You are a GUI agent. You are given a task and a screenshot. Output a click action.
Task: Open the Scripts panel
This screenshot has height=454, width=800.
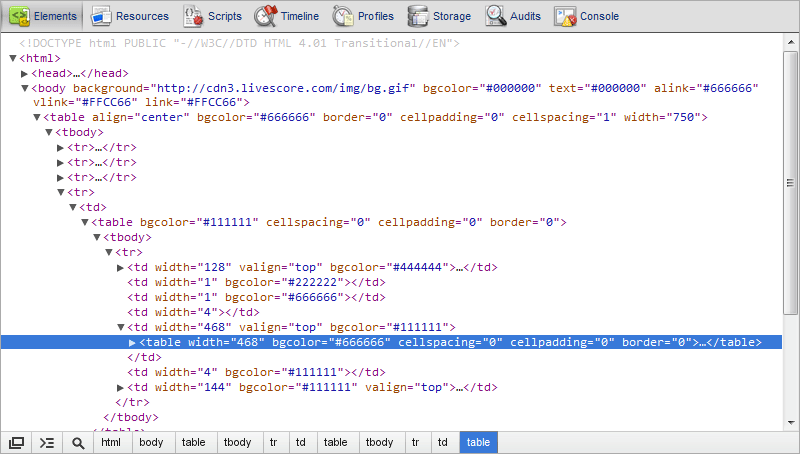(213, 16)
